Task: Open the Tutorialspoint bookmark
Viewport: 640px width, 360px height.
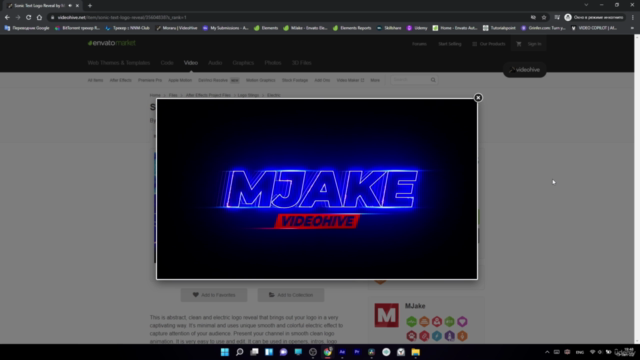Action: [500, 28]
